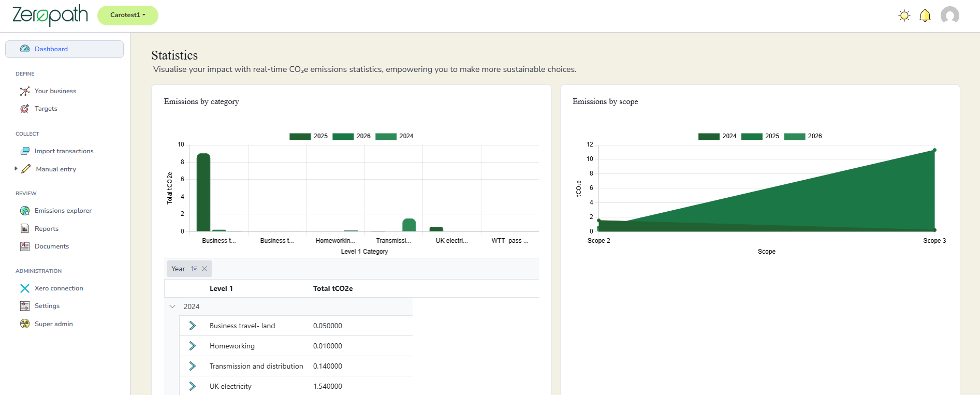Go to Your business
The width and height of the screenshot is (980, 395).
[x=55, y=91]
